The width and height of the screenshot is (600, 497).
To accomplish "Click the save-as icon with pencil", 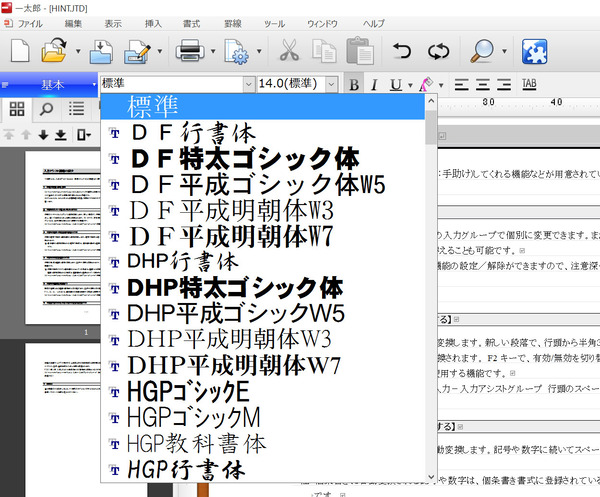I will tap(137, 51).
